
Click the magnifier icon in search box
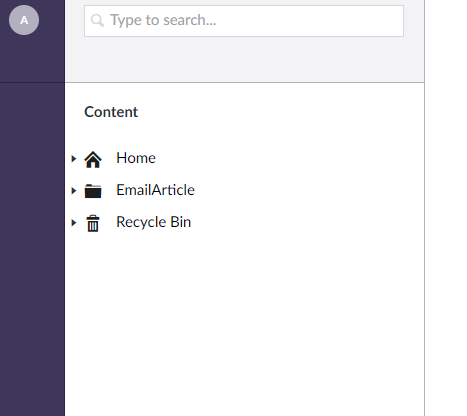tap(97, 20)
